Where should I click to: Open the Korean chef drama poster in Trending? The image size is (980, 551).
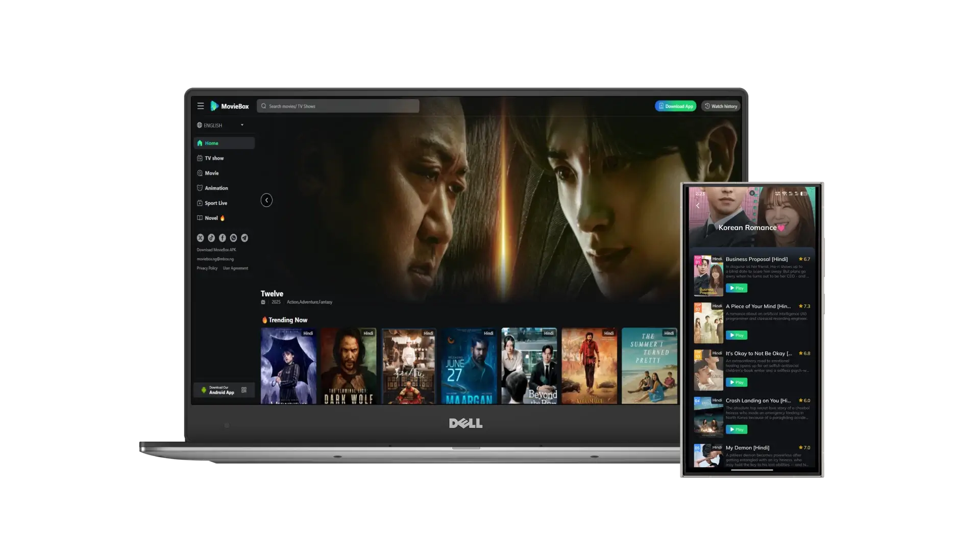coord(409,366)
